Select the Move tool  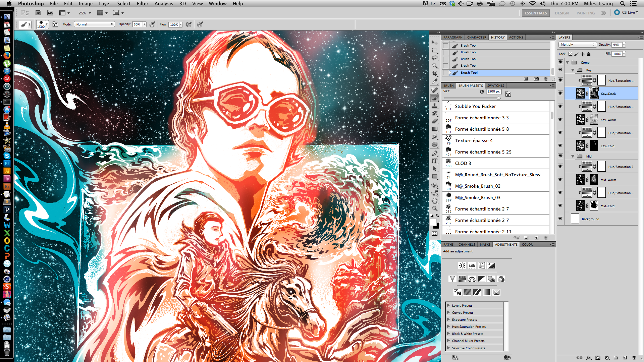click(x=435, y=43)
